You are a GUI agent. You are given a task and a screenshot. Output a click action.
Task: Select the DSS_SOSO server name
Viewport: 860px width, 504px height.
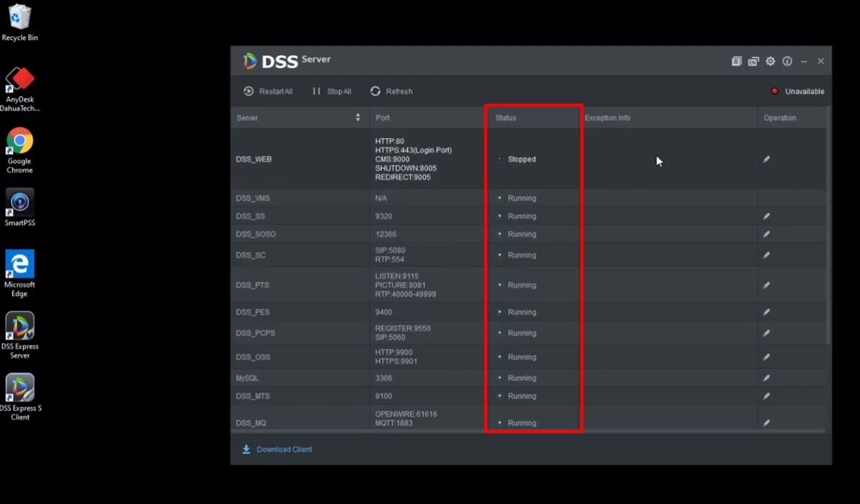(256, 234)
